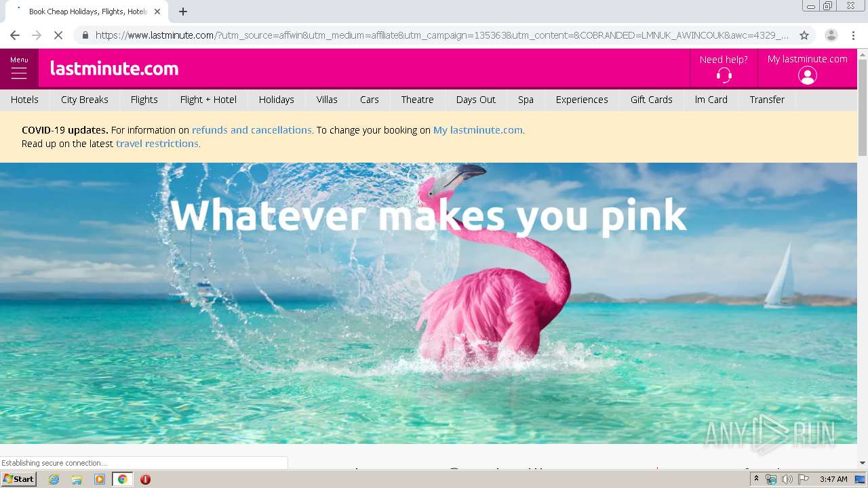Click scrollbar down arrow

tap(863, 463)
